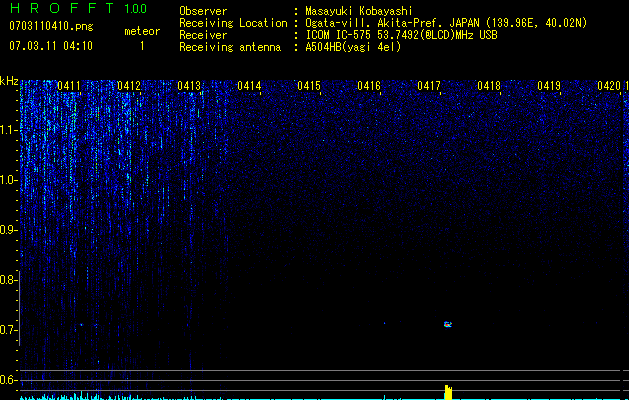This screenshot has width=629, height=400.
Task: Click the 0411 time marker
Action: 69,86
